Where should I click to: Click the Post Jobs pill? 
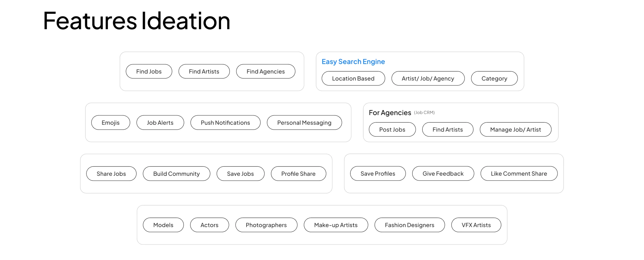pos(392,129)
